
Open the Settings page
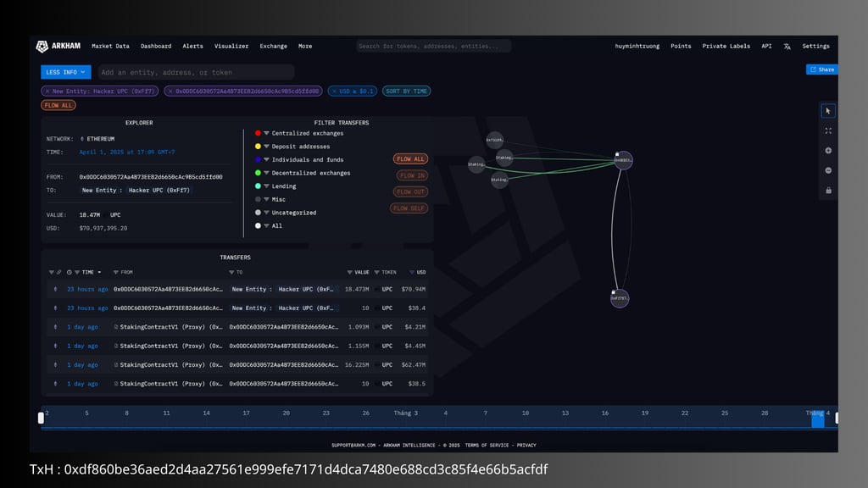[x=815, y=47]
